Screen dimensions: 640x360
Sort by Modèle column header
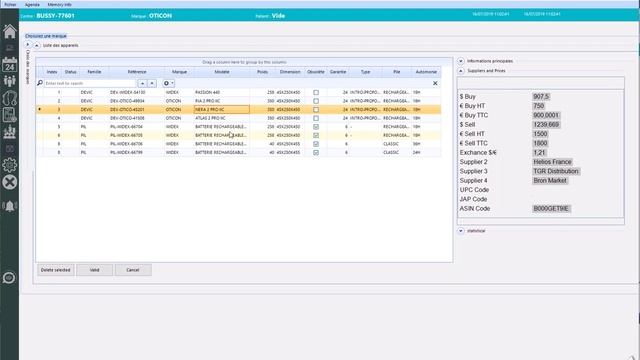tap(222, 72)
